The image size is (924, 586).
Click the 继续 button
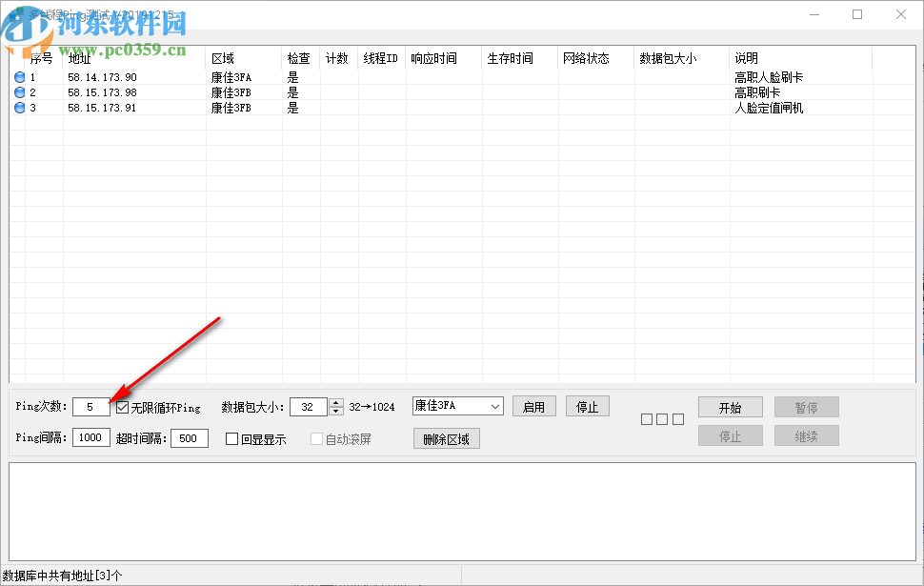pos(806,435)
